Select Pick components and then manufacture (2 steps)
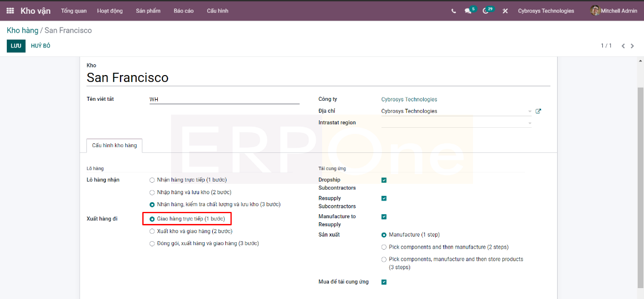Viewport: 644px width, 299px height. point(384,247)
